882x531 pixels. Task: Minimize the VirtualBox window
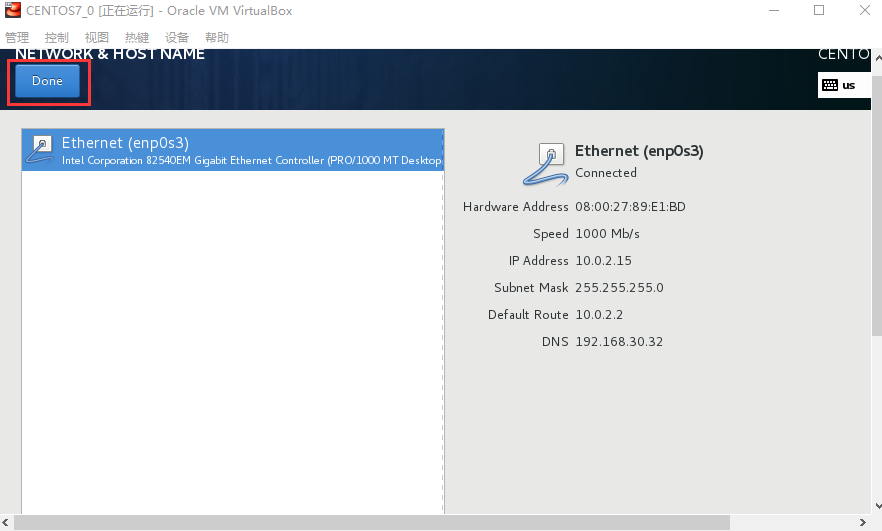point(775,10)
